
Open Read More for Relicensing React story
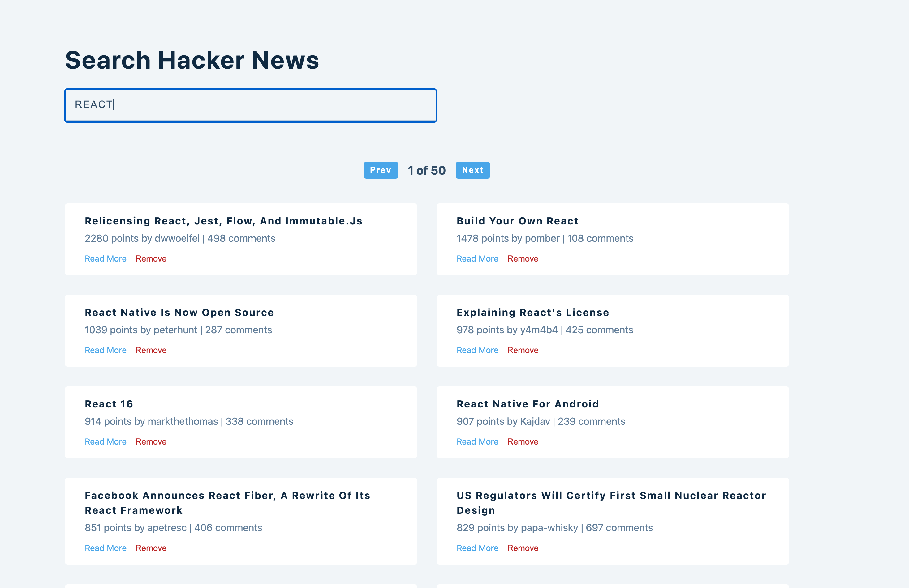[x=106, y=259]
